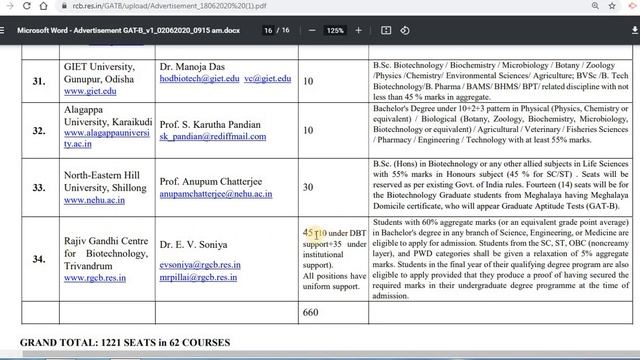Click 'Prof. S. Karutha Pandian' name
Viewport: 640px width, 360px height.
pyautogui.click(x=210, y=124)
